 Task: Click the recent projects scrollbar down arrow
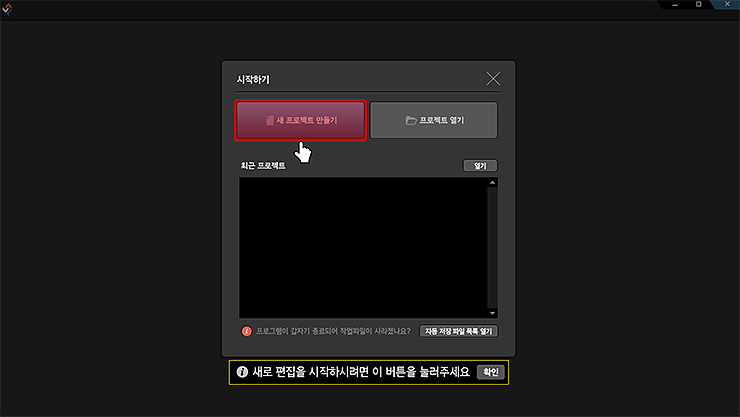point(492,313)
